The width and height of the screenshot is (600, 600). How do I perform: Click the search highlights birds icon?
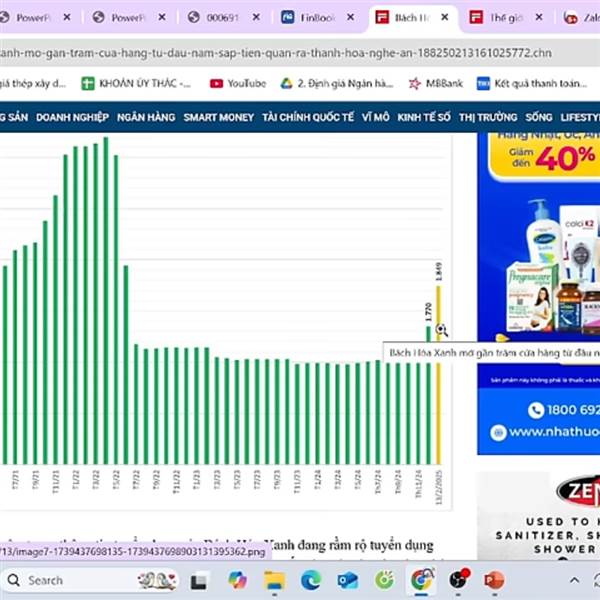click(157, 580)
